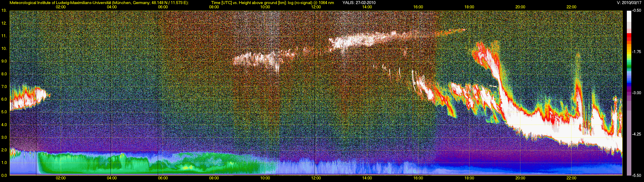Click the '6.0' height axis label
644x182 pixels.
coord(4,99)
